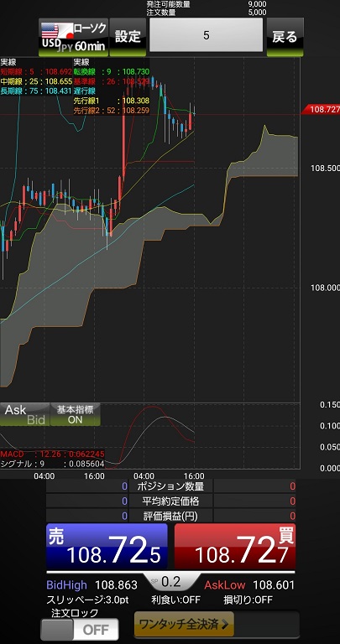The height and width of the screenshot is (644, 340).
Task: Select the ローソク 60min chart type label
Action: click(x=90, y=37)
